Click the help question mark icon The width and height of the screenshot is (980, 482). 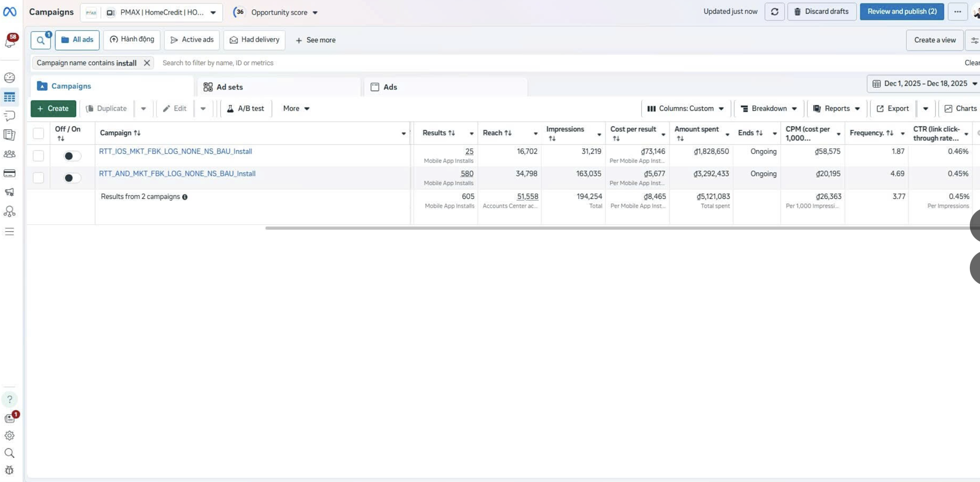click(x=9, y=400)
